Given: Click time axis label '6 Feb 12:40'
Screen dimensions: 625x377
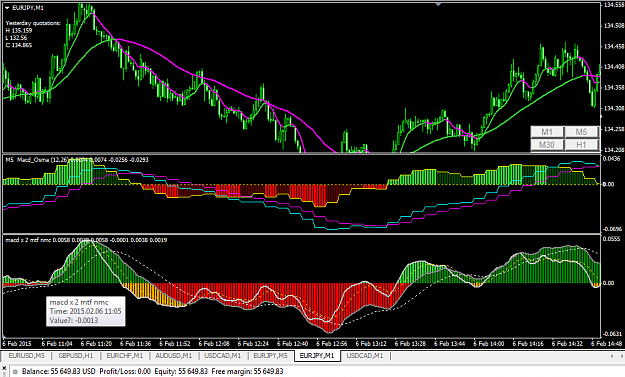Looking at the screenshot, I should tap(293, 344).
